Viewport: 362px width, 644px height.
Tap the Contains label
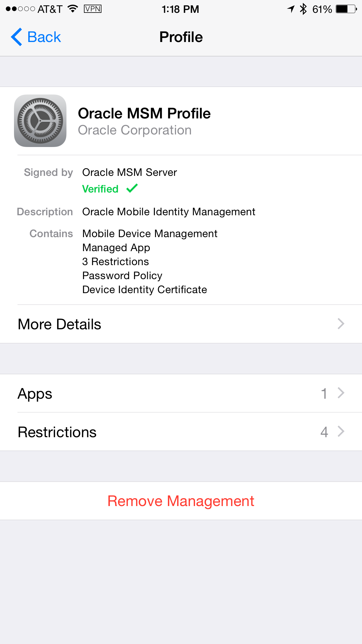tap(51, 234)
